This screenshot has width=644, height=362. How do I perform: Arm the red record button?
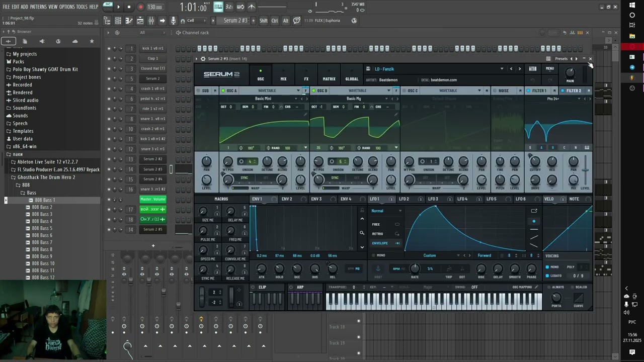click(140, 7)
